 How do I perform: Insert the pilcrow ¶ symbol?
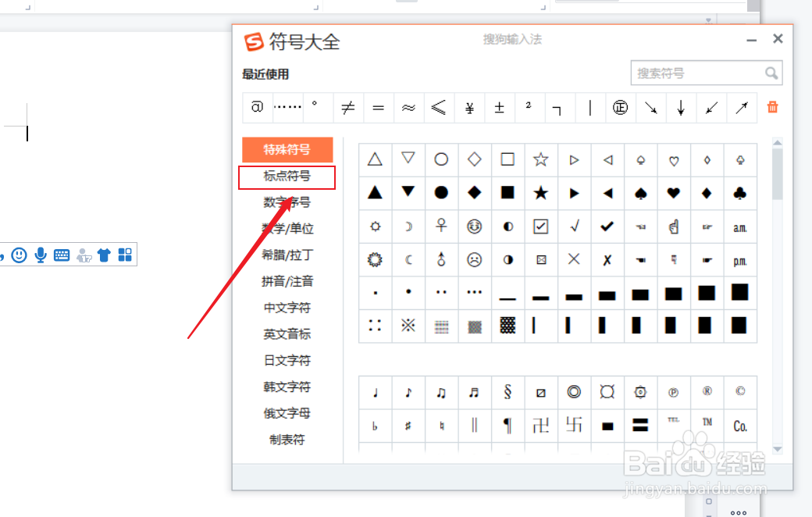[x=507, y=426]
